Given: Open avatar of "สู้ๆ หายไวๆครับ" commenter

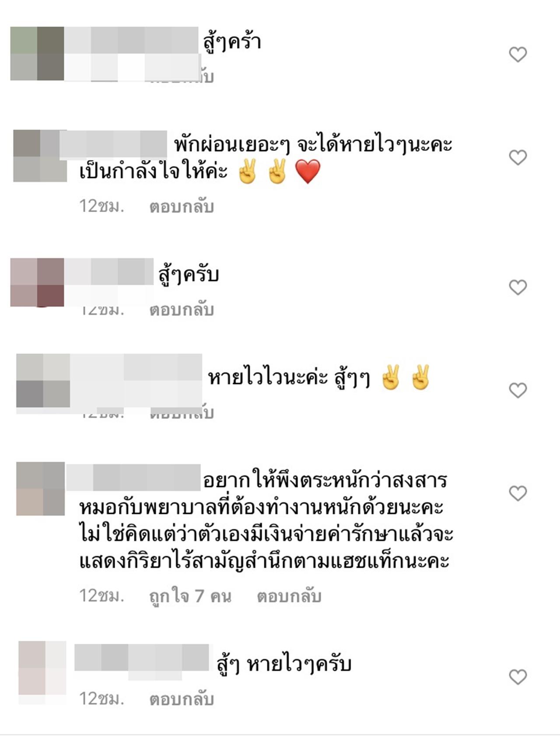Looking at the screenshot, I should (x=42, y=668).
